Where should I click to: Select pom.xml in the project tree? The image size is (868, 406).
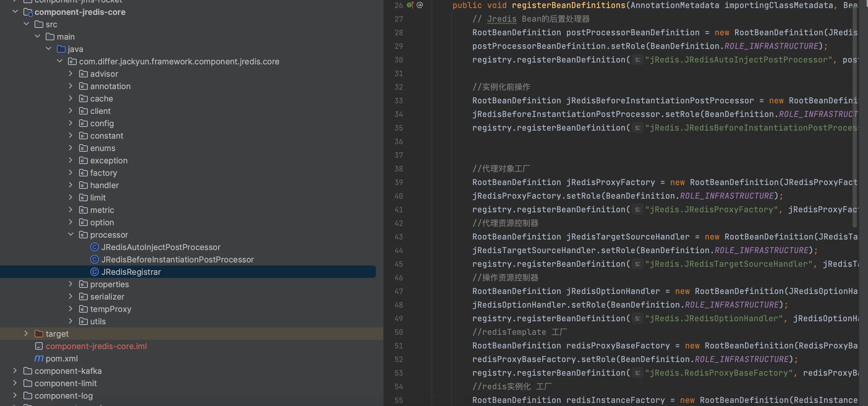click(x=62, y=359)
